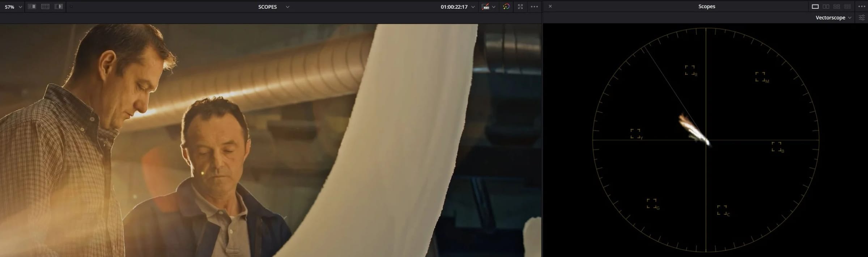Open the viewer three-dot options menu
The width and height of the screenshot is (868, 257).
pos(534,7)
